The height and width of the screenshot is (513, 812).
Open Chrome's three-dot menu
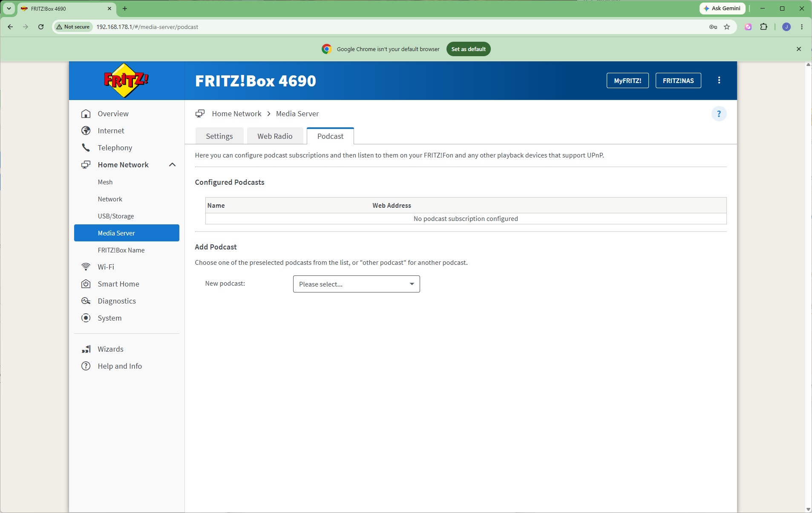coord(802,27)
